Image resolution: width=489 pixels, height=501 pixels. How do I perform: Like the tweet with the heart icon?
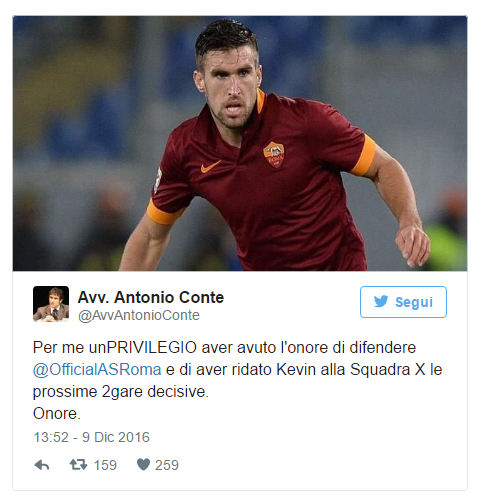[x=143, y=464]
